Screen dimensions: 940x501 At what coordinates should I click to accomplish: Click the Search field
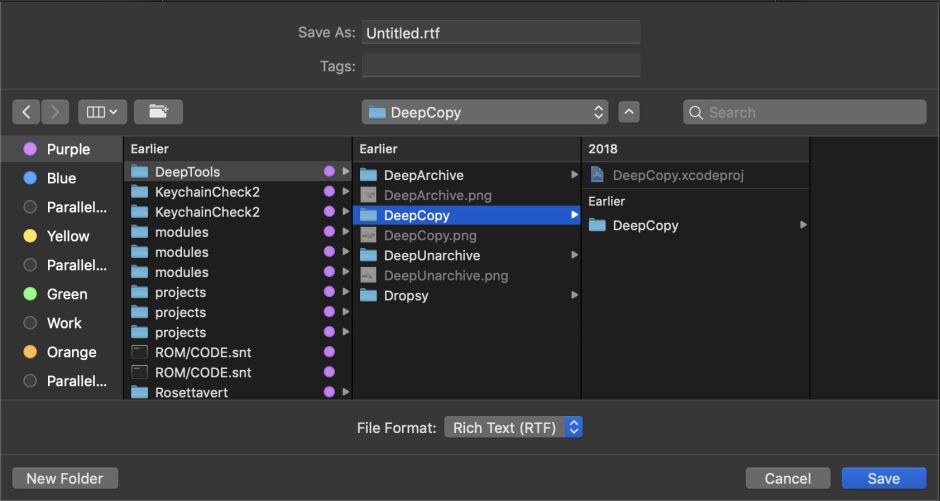point(805,112)
